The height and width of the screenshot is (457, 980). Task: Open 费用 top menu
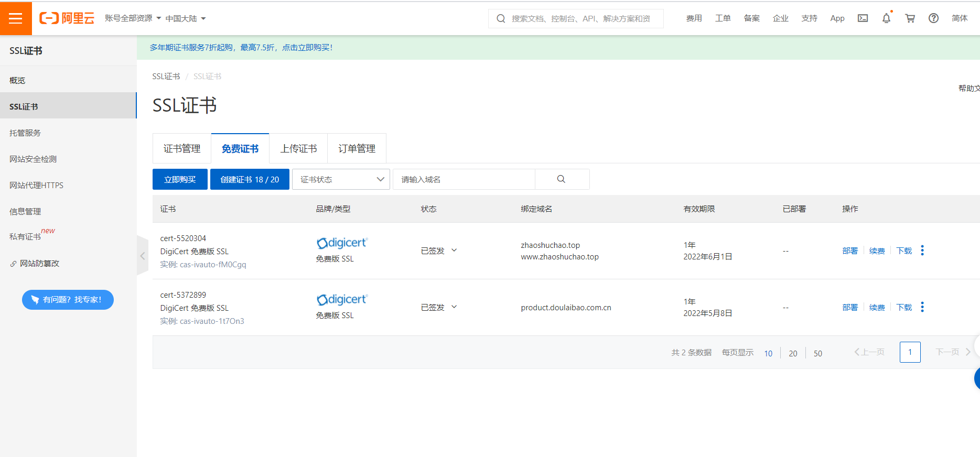(x=694, y=18)
